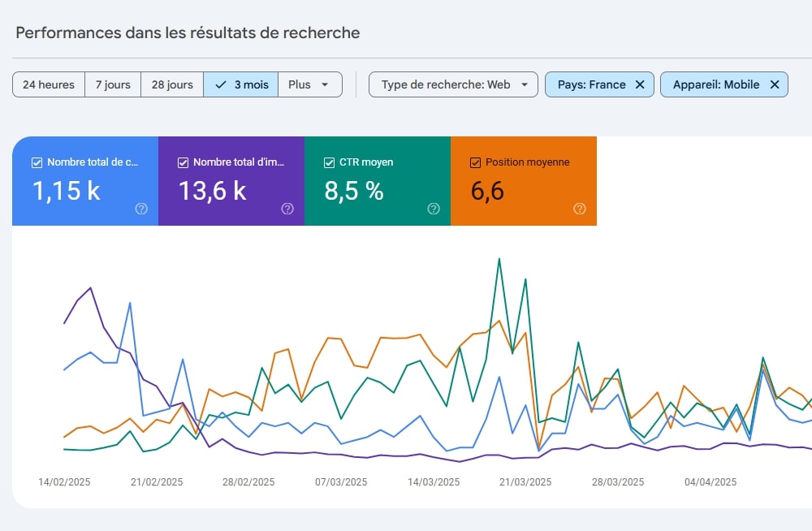Click the 14/03/2025 axis date label
The height and width of the screenshot is (531, 812).
[x=434, y=482]
